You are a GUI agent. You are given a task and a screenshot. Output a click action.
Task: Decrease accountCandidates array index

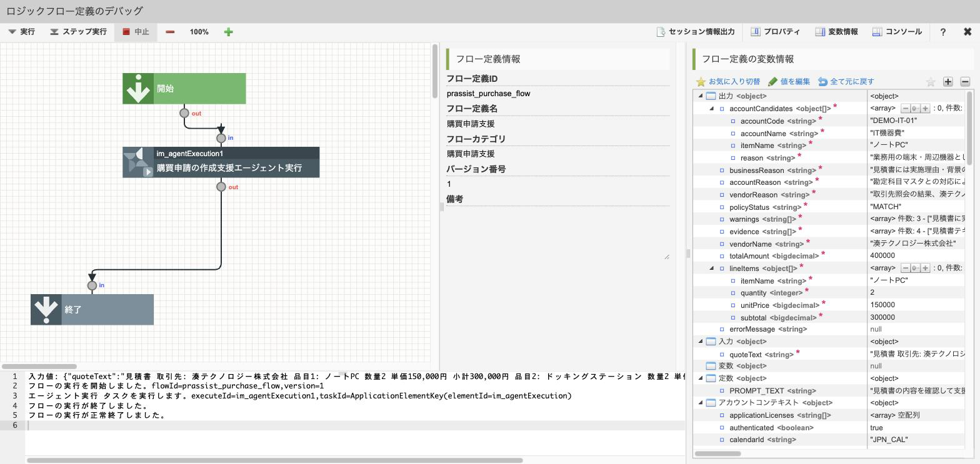click(x=905, y=109)
